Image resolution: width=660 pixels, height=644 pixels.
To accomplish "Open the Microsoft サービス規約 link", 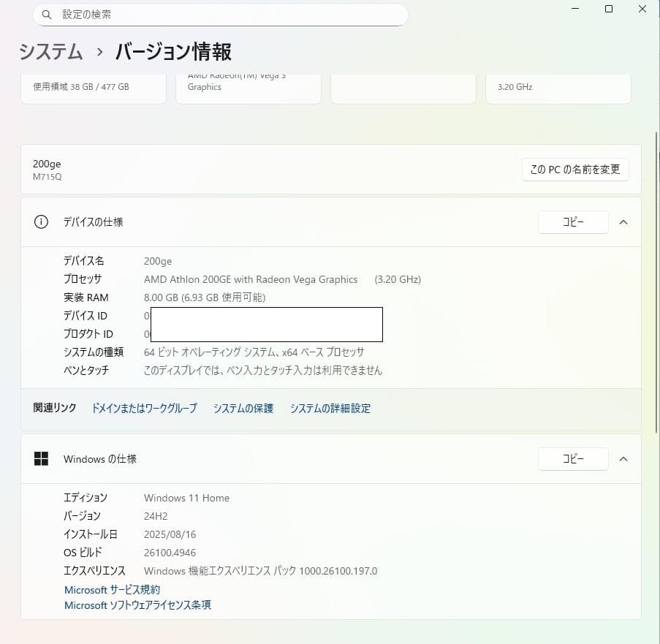I will [x=111, y=589].
